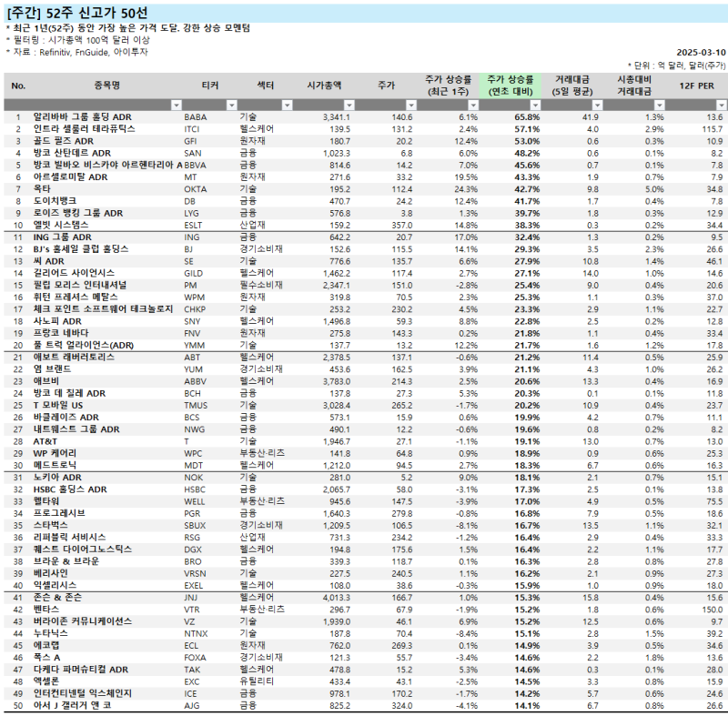
Task: Click the 357.0 price cell
Action: tap(402, 226)
